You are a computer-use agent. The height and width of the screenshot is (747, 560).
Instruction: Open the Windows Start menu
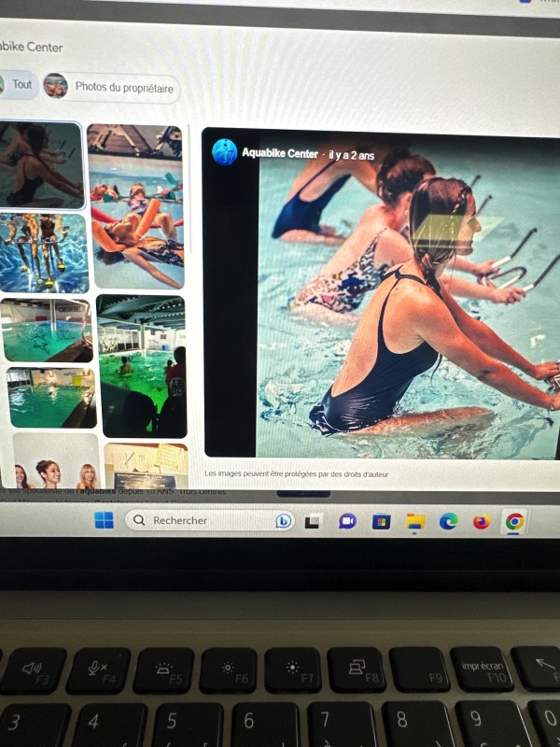[104, 520]
